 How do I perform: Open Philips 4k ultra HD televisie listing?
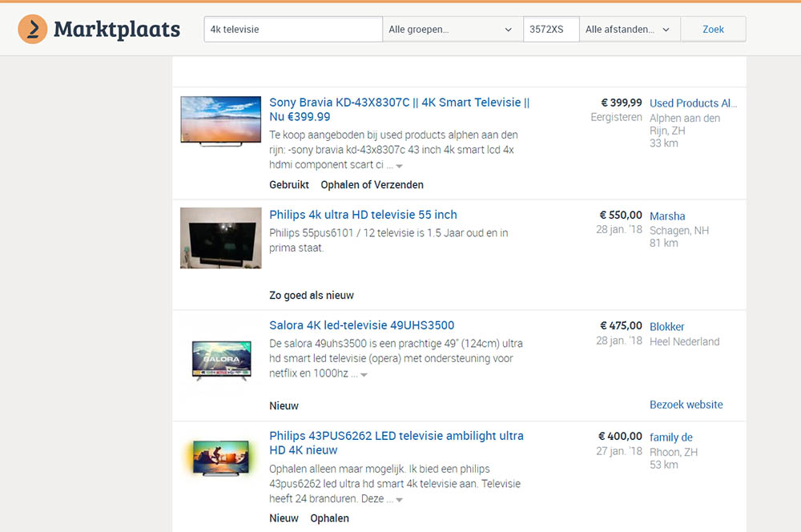click(x=363, y=215)
